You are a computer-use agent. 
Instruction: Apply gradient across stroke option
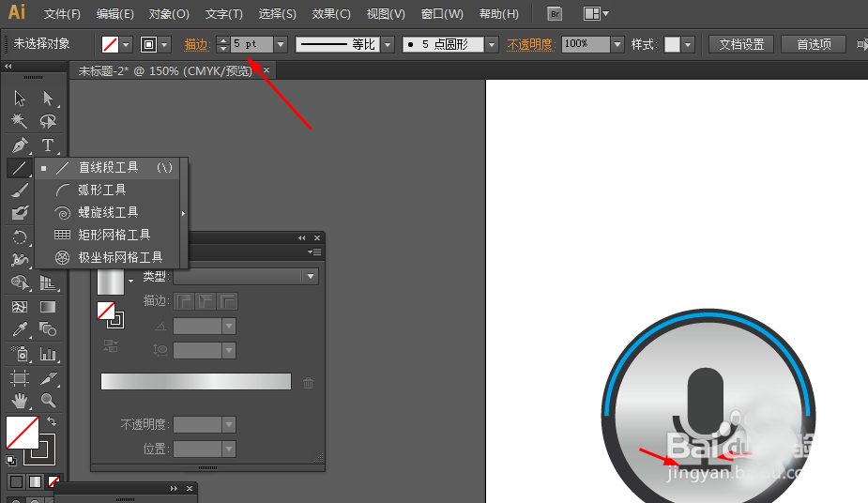[227, 301]
